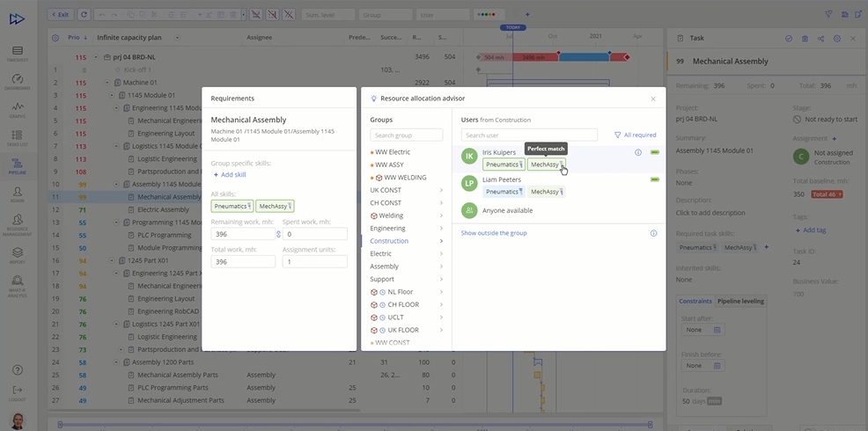Go to Dashboard in the sidebar
This screenshot has width=868, height=431.
[x=18, y=80]
